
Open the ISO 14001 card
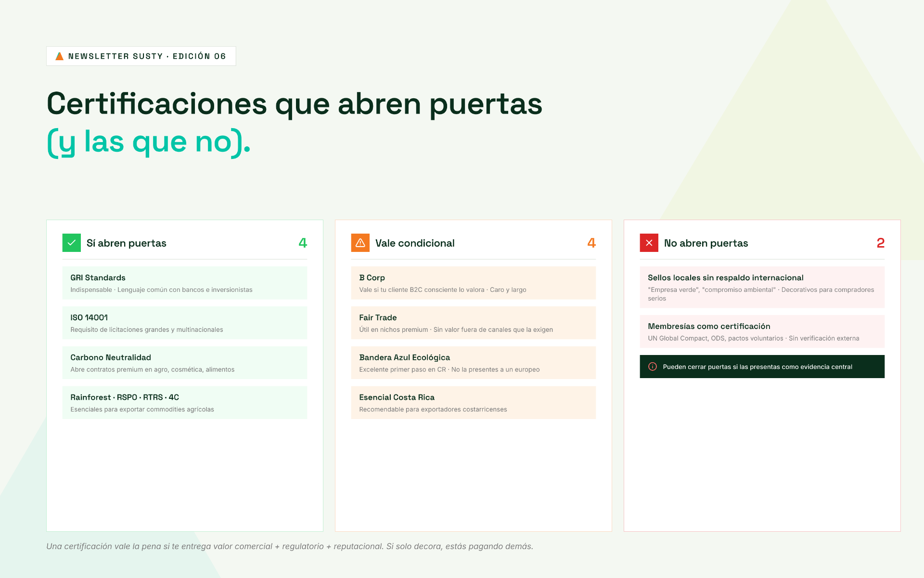coord(185,323)
